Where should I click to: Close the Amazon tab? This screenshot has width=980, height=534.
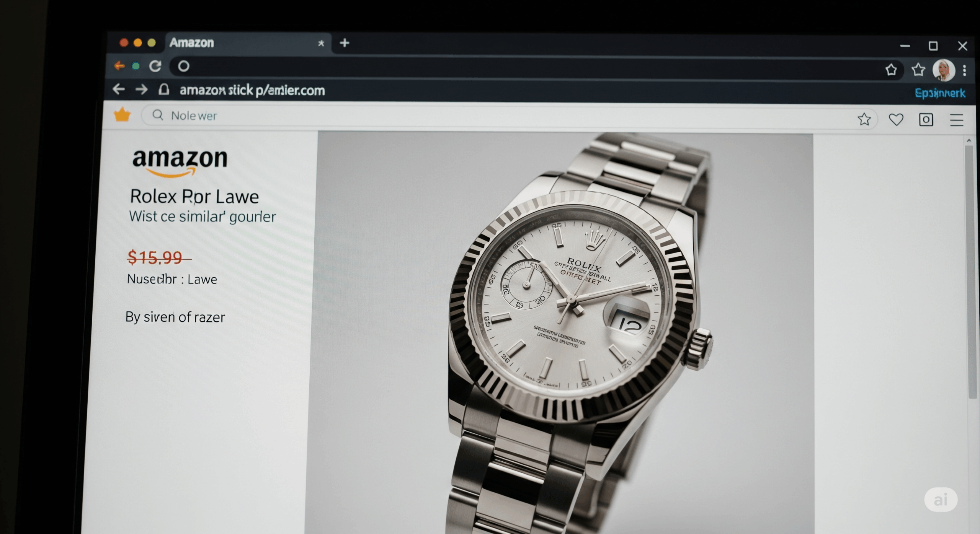(x=321, y=44)
